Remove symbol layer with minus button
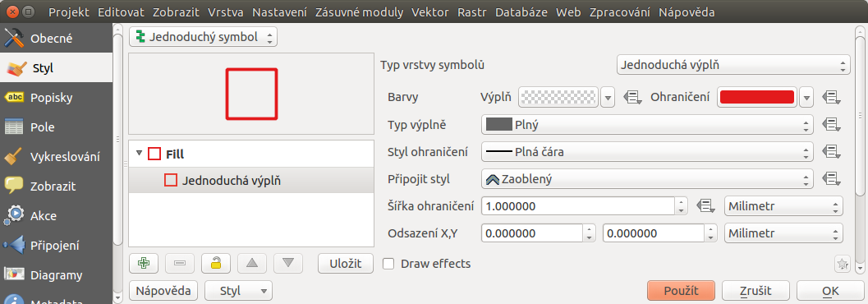 coord(180,264)
